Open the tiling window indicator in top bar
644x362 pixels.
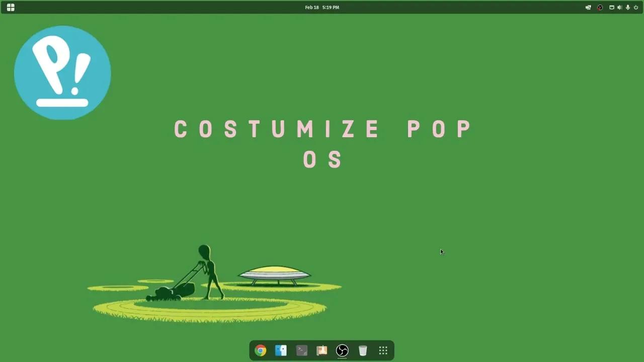pyautogui.click(x=612, y=8)
